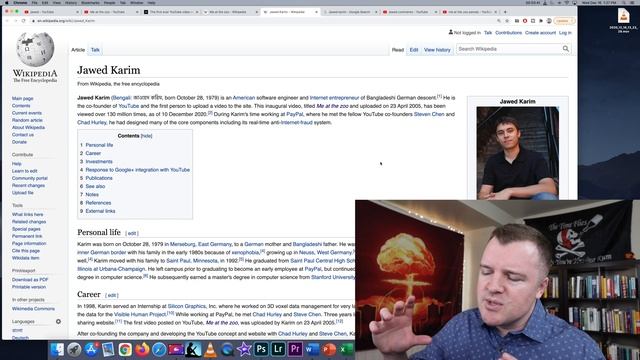The image size is (640, 360).
Task: Click edit link beside 'Personal life' heading
Action: [132, 233]
